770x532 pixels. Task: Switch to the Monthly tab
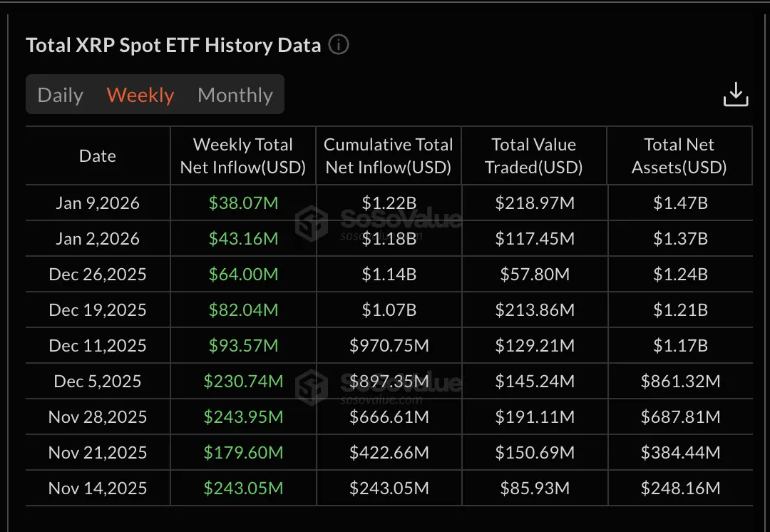235,94
